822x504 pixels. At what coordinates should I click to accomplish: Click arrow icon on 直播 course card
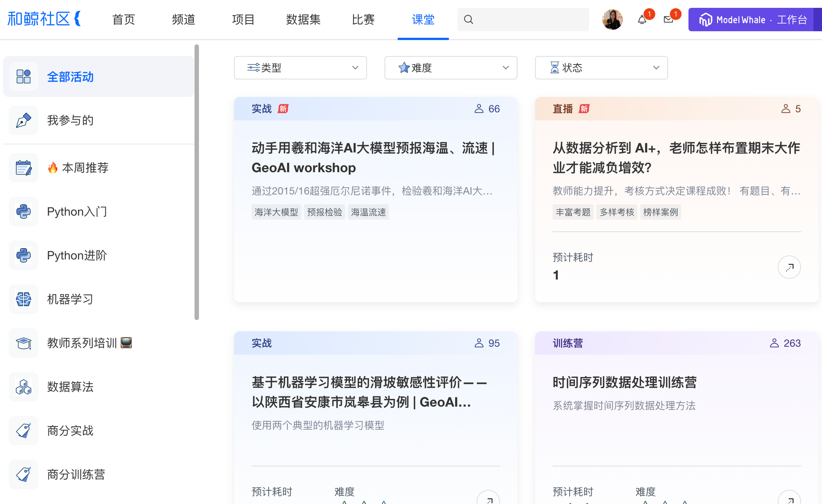pyautogui.click(x=789, y=267)
